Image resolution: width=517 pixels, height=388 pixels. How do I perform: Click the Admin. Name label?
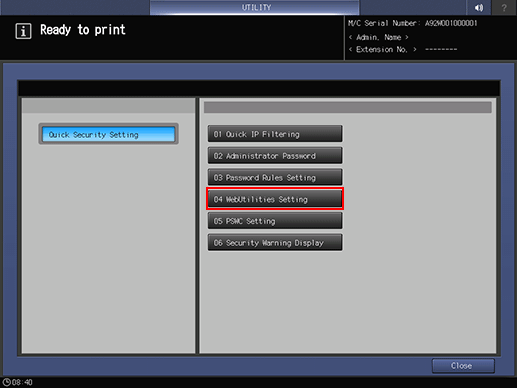coord(379,37)
